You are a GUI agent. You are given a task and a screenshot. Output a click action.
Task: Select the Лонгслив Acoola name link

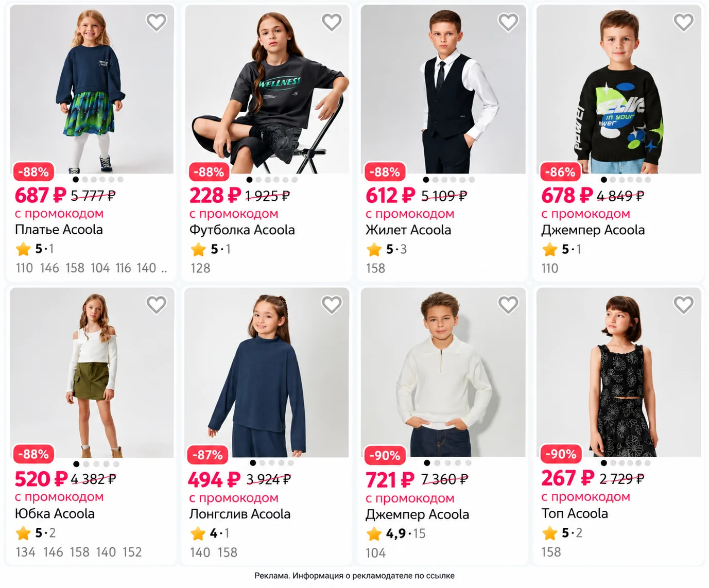click(240, 514)
